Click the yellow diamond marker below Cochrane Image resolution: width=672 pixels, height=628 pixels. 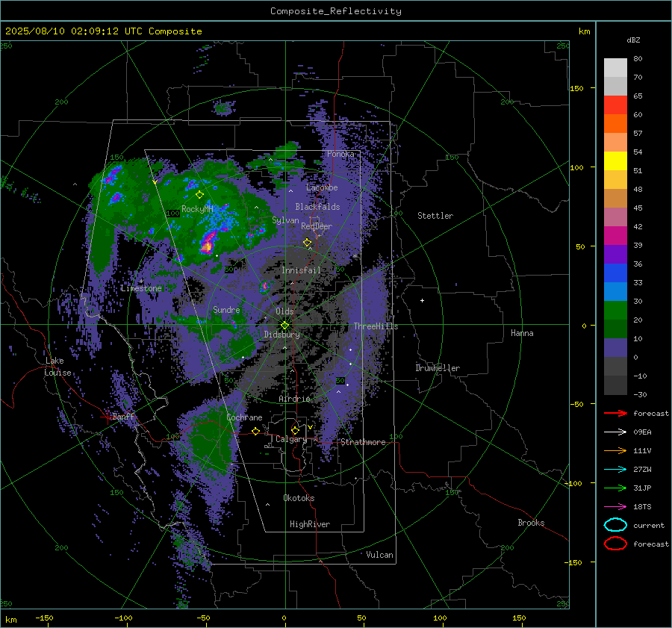click(x=255, y=432)
